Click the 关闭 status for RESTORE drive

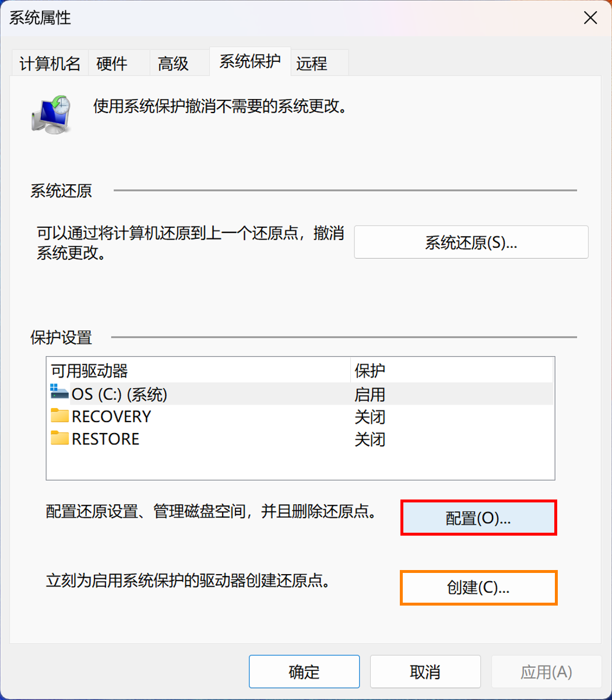(x=370, y=439)
